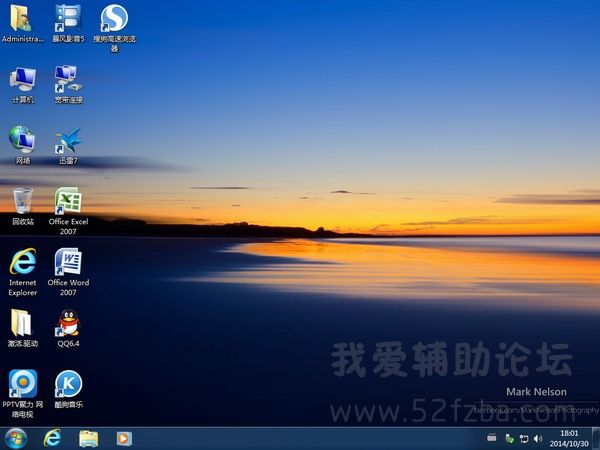The image size is (600, 450).
Task: Launch 暴风影音5 media player shortcut
Action: pos(68,20)
